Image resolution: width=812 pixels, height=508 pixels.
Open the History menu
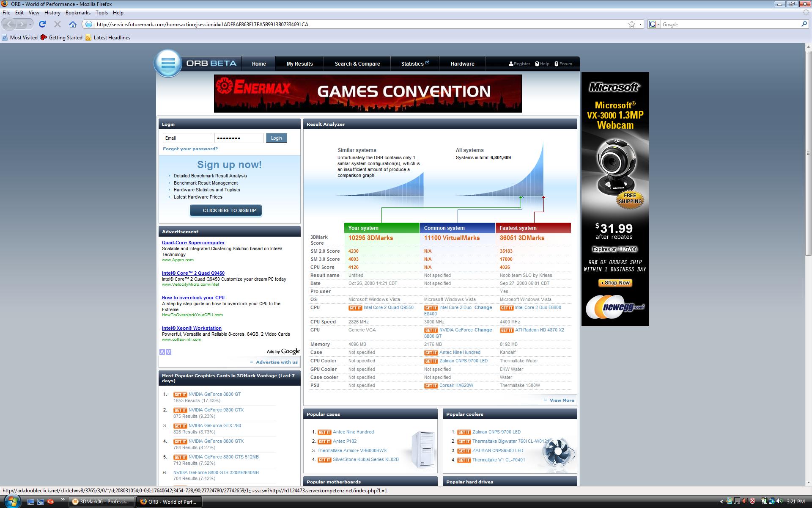[x=52, y=13]
